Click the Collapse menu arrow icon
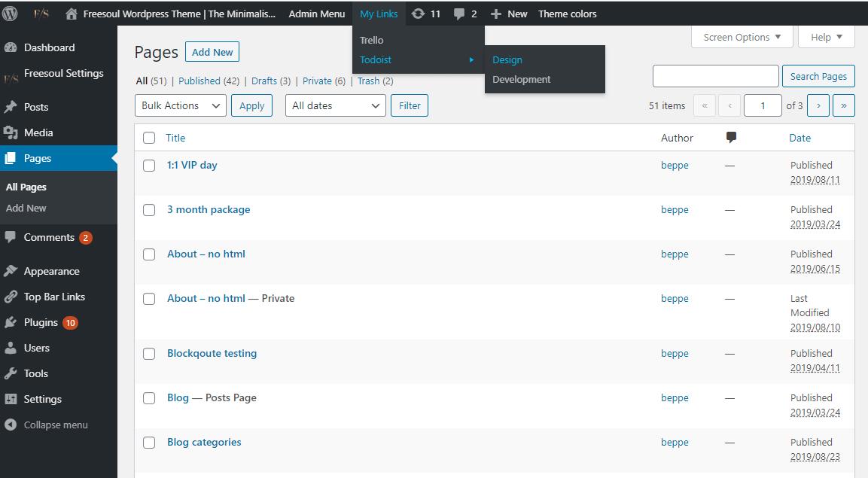The height and width of the screenshot is (478, 868). click(11, 425)
